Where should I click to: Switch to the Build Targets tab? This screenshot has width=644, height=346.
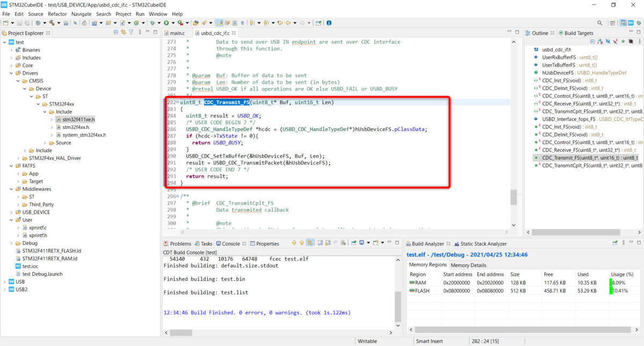pos(576,33)
